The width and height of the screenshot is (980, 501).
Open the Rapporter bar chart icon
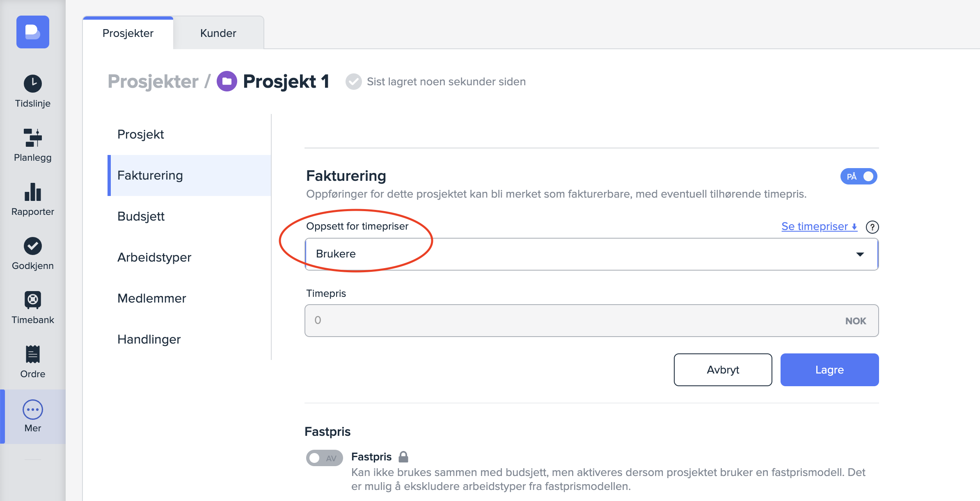pyautogui.click(x=33, y=192)
